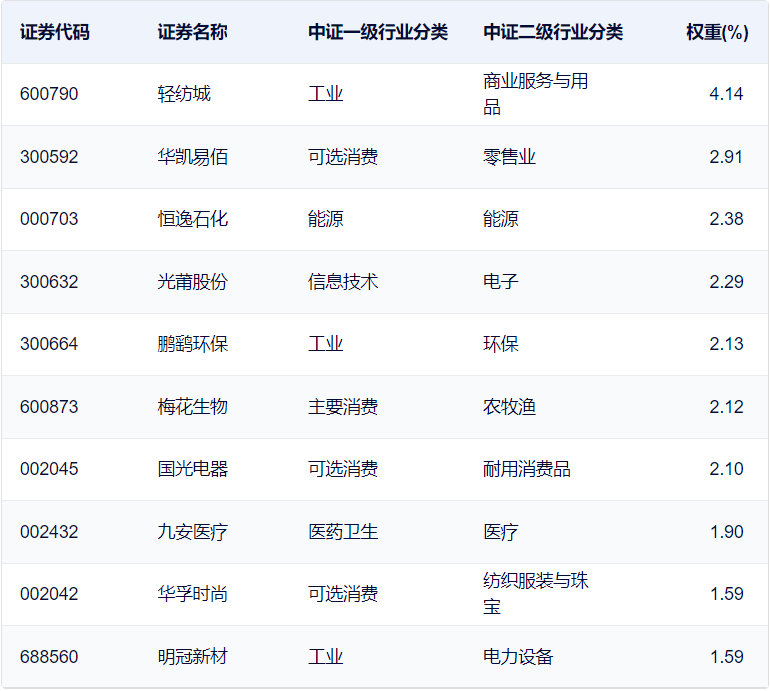Click the stock name 轻纺城

tap(184, 94)
